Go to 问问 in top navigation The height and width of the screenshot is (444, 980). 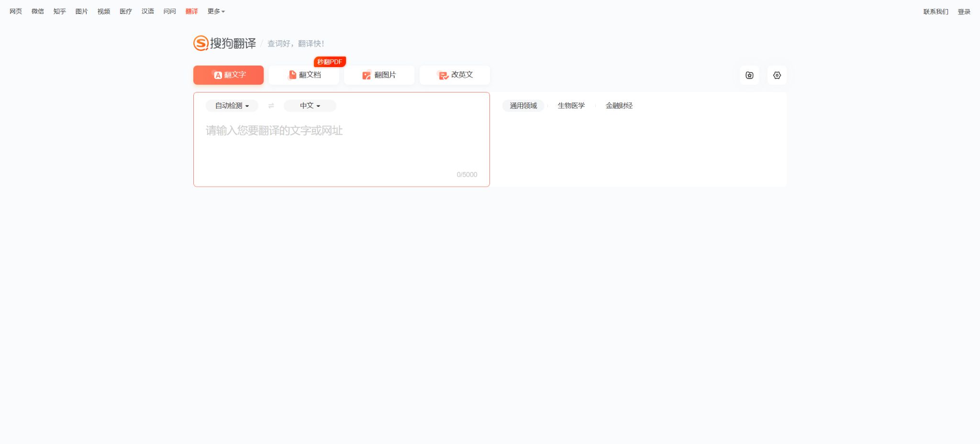[170, 11]
